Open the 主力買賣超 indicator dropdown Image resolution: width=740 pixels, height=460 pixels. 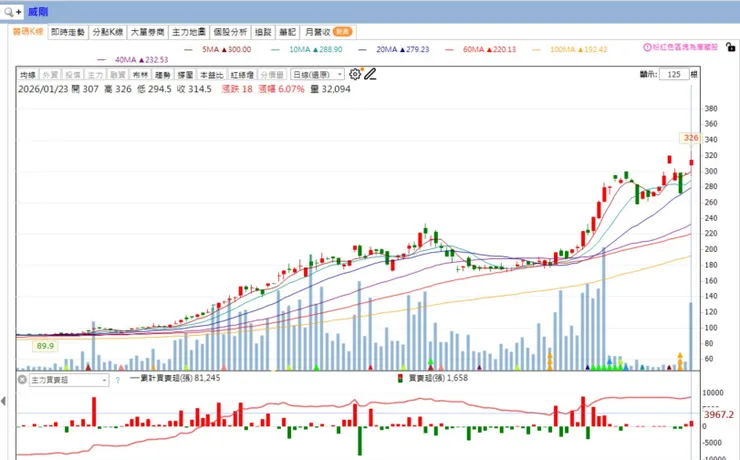pos(69,380)
